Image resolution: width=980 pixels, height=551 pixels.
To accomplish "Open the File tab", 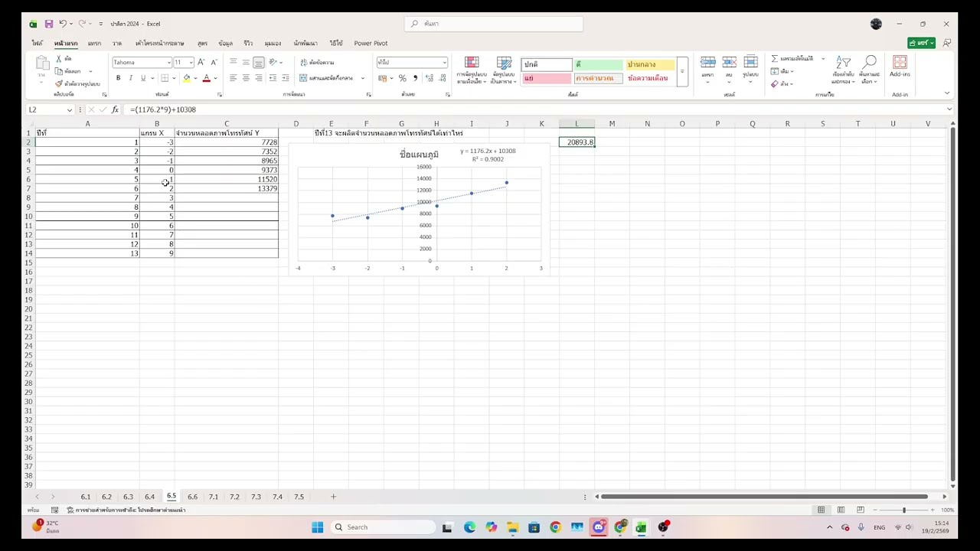I will coord(38,43).
